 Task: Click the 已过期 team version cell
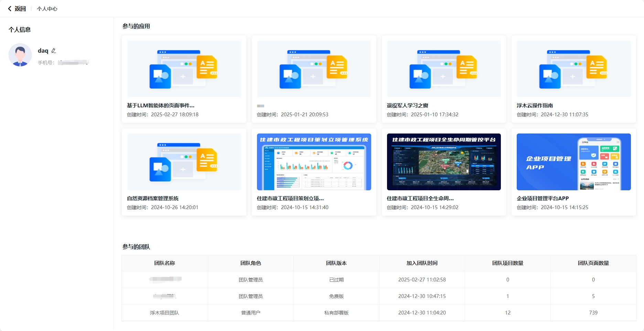click(x=336, y=280)
